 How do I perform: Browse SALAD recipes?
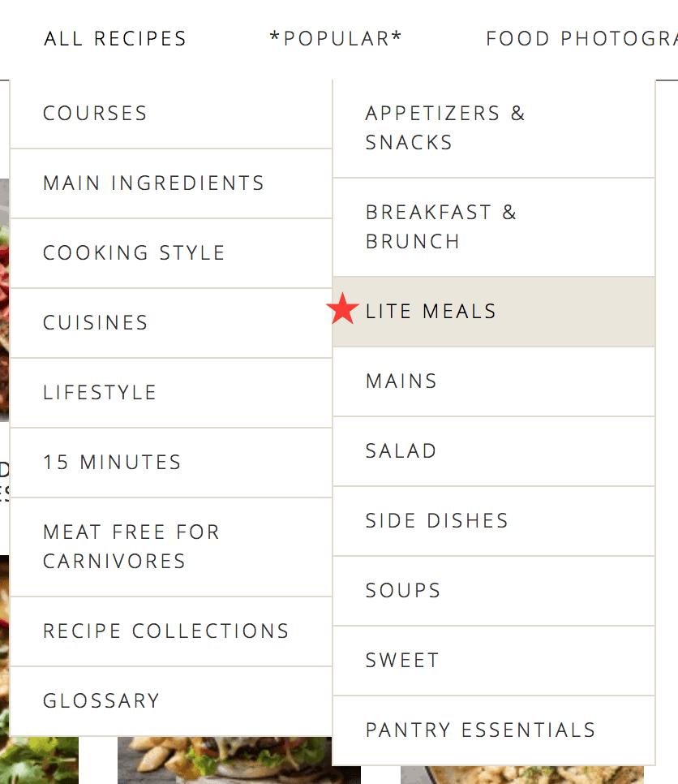coord(401,450)
